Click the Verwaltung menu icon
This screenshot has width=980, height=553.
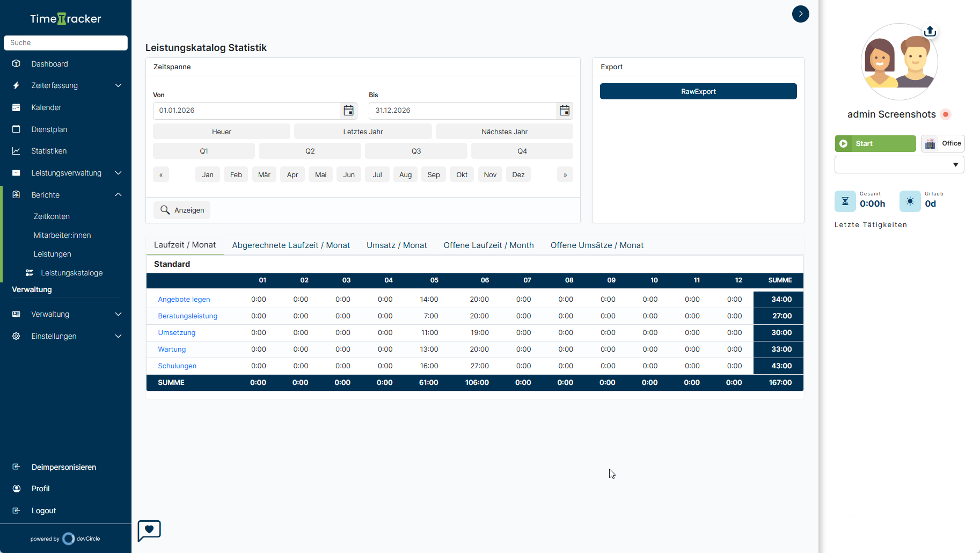click(x=16, y=314)
